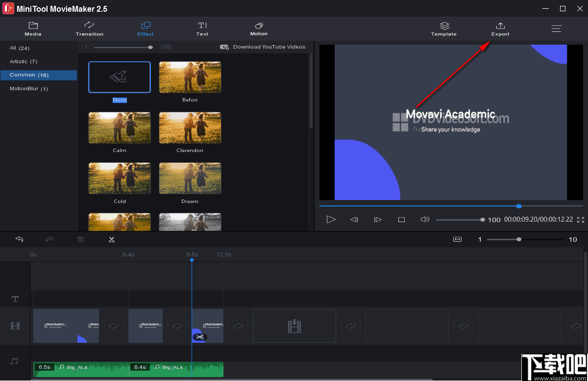
Task: Fit the timeline to the window width
Action: pyautogui.click(x=457, y=239)
